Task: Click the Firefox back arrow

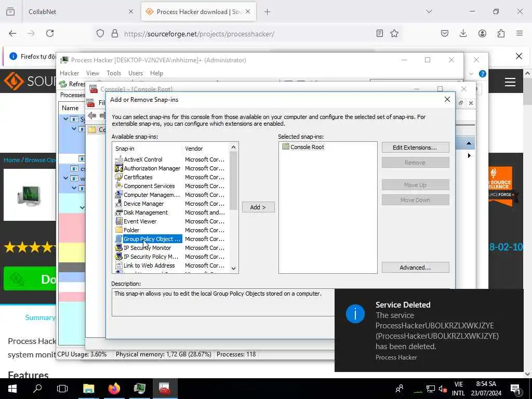Action: pos(12,33)
